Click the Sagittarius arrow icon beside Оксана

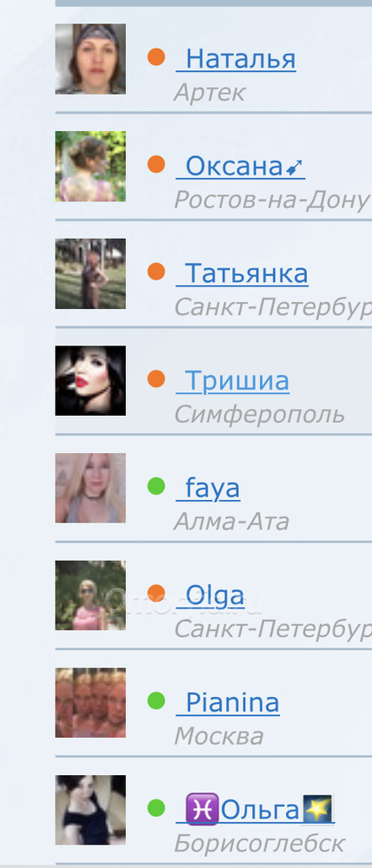(294, 168)
